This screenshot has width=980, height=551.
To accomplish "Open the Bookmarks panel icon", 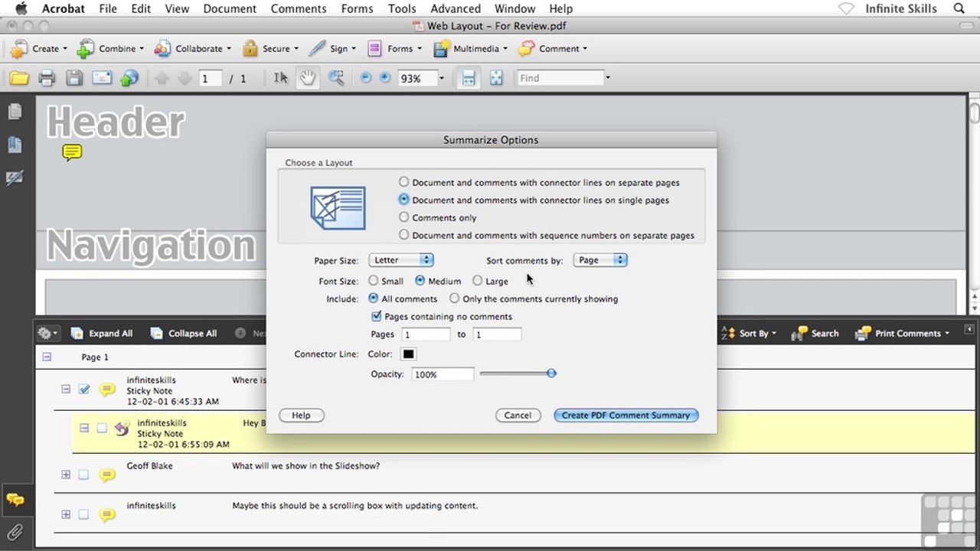I will pyautogui.click(x=15, y=145).
